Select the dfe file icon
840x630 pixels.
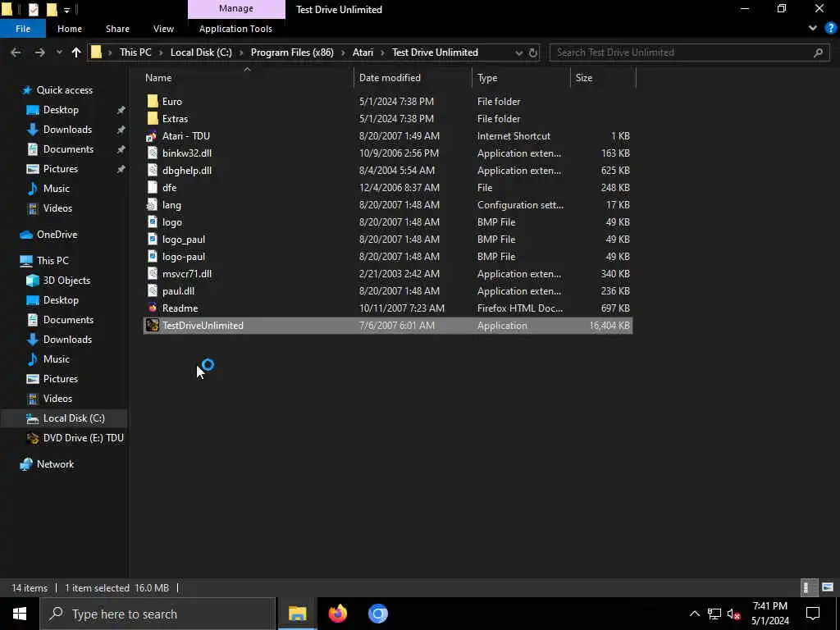(153, 188)
